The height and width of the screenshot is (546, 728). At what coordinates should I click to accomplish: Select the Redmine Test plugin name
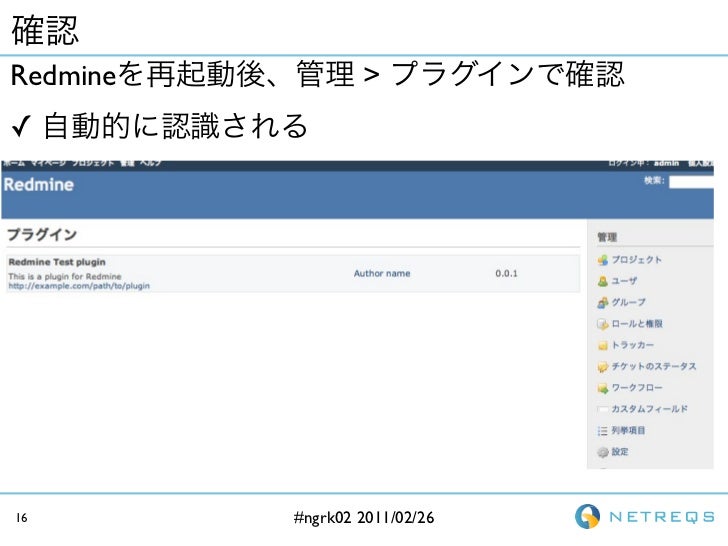click(x=57, y=262)
